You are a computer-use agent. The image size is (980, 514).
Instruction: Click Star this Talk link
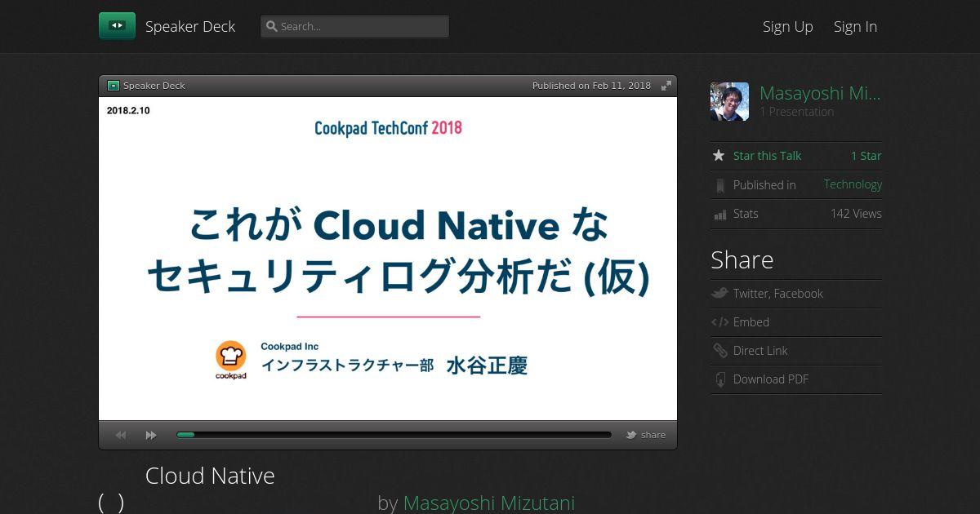coord(767,156)
